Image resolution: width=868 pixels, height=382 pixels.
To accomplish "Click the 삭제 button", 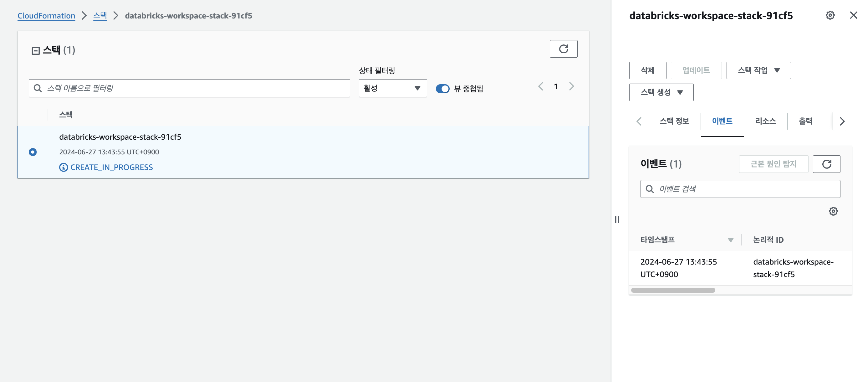I will [648, 70].
